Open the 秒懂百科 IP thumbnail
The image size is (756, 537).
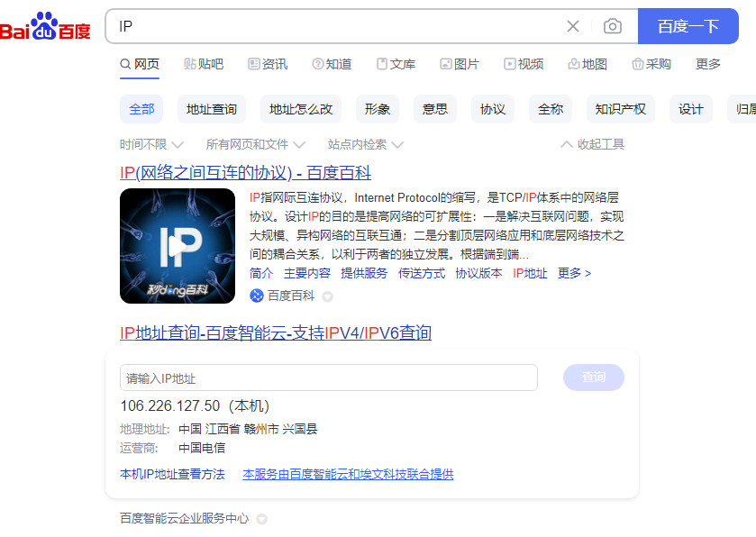coord(178,246)
